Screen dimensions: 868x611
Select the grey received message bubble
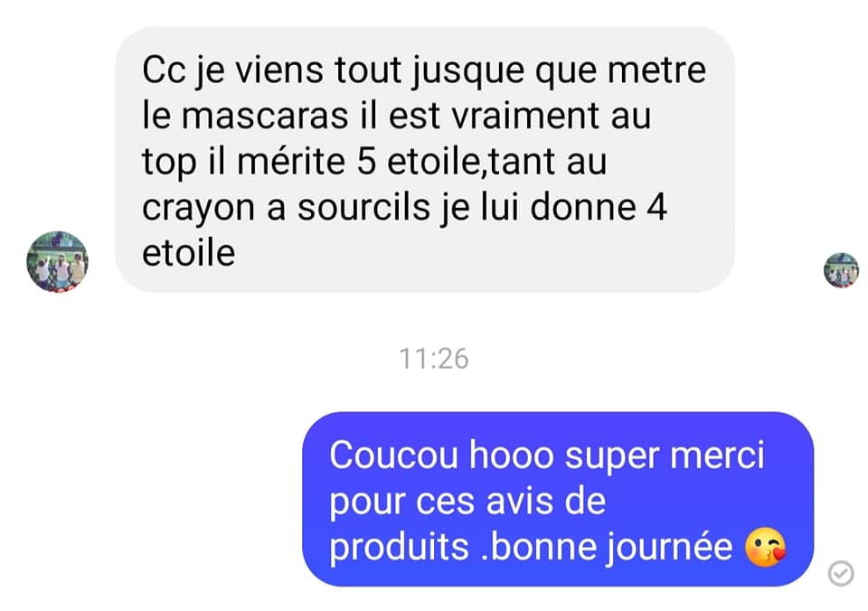[x=425, y=159]
